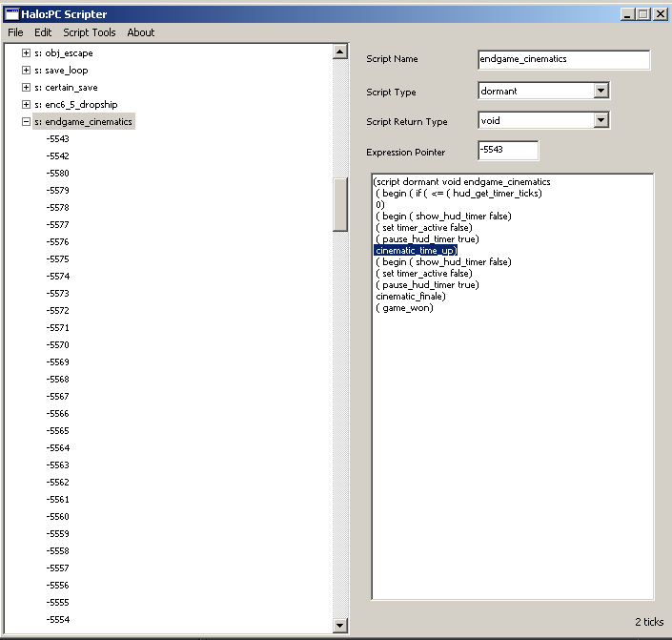Viewport: 672px width, 640px height.
Task: Expand the obj_escape script node
Action: click(26, 53)
